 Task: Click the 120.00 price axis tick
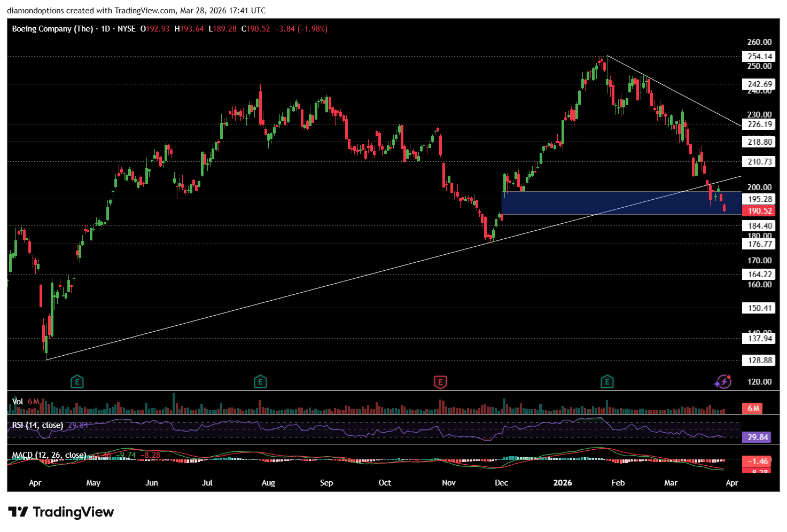[759, 382]
